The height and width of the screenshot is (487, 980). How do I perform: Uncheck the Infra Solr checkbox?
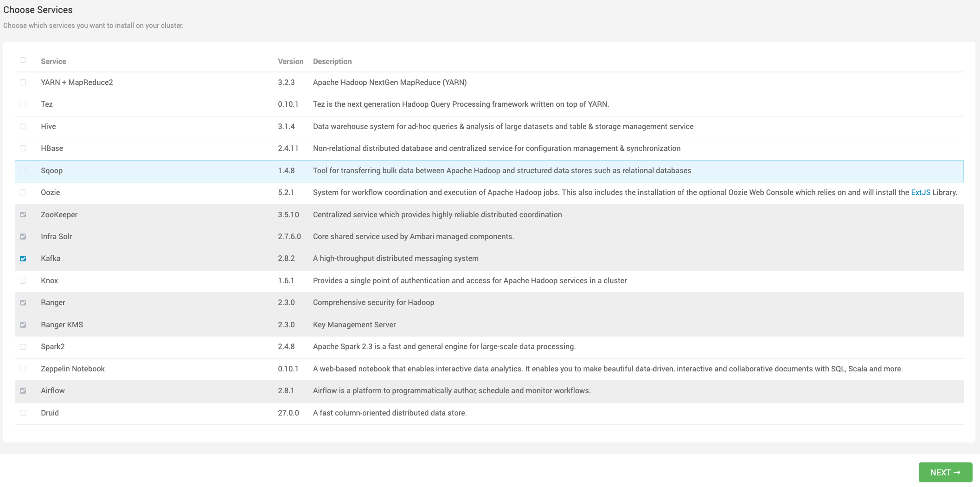tap(23, 237)
